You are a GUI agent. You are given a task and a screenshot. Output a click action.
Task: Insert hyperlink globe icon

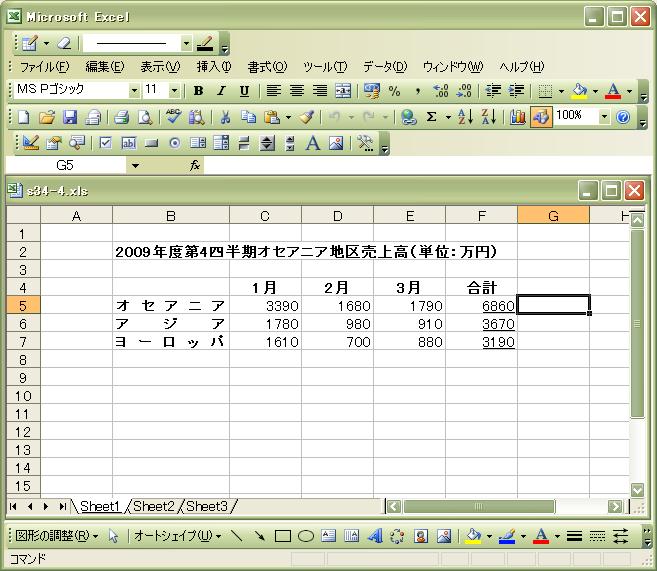pos(409,117)
